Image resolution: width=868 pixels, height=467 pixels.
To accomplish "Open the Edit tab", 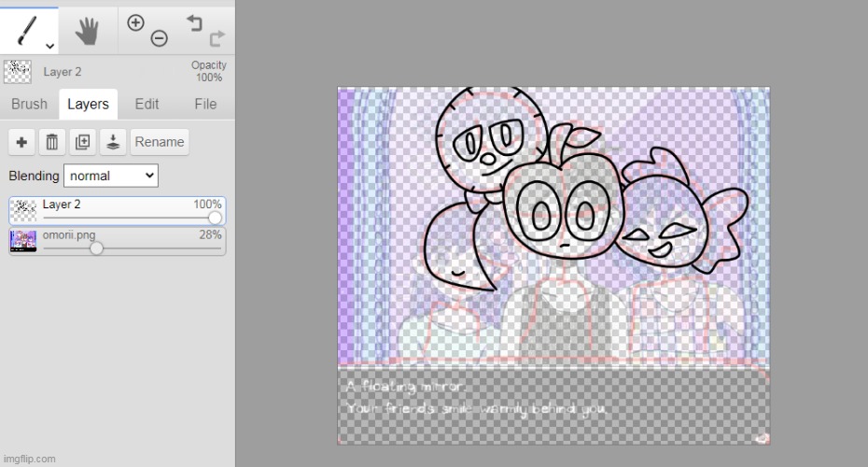I will (x=147, y=105).
